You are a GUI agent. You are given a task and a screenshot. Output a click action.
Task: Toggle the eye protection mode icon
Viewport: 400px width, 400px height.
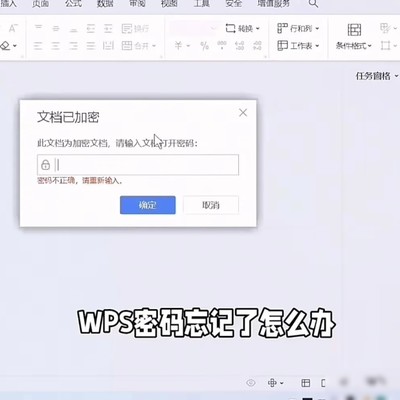coord(251,383)
